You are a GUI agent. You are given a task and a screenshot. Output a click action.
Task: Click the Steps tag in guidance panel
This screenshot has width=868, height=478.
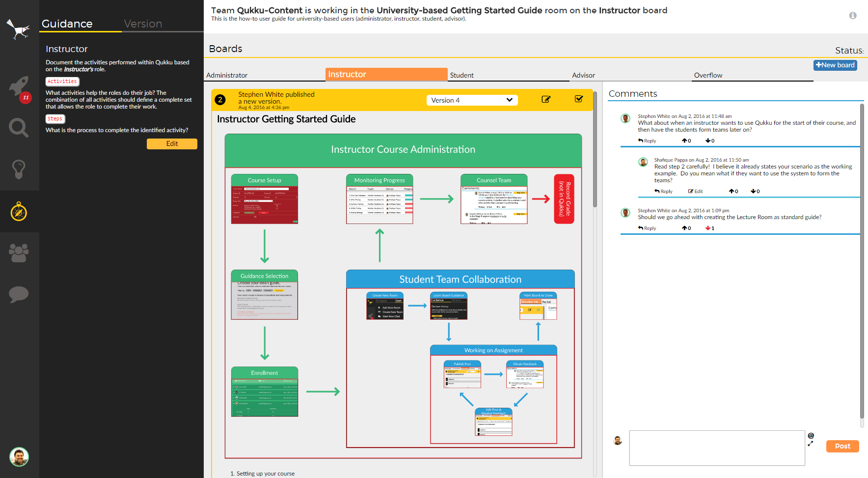pos(55,118)
